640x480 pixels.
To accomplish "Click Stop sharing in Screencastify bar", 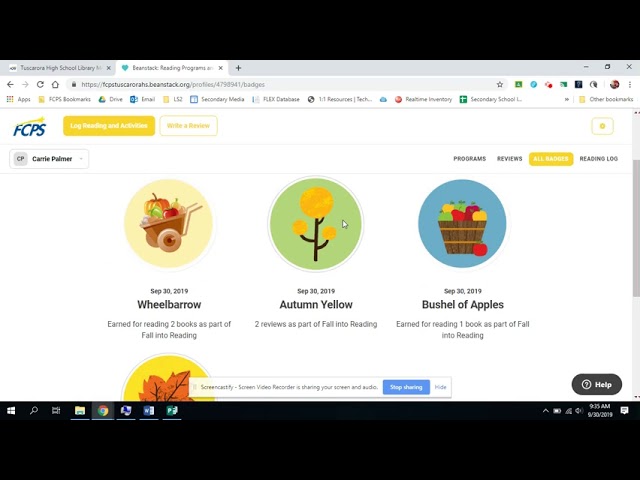I will coord(406,387).
